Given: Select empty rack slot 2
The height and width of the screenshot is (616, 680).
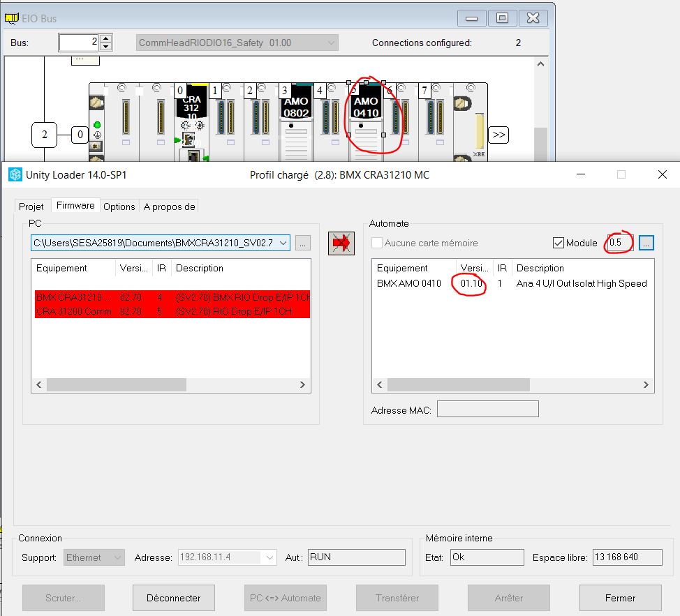Looking at the screenshot, I should point(262,122).
